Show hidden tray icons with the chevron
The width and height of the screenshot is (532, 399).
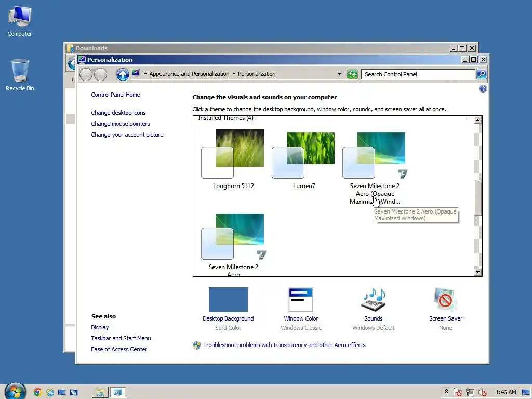(446, 392)
